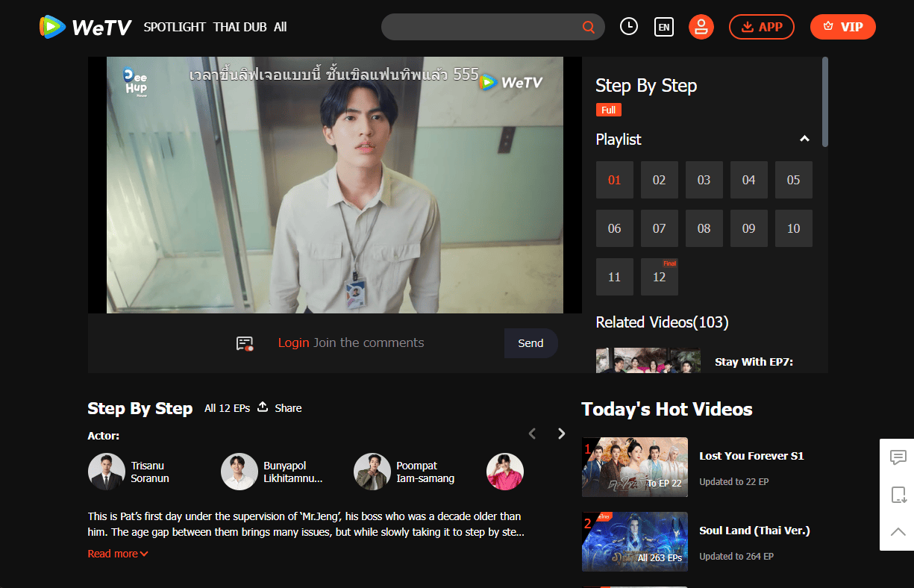The height and width of the screenshot is (588, 914).
Task: Click Updated to 264 EP text
Action: [736, 557]
